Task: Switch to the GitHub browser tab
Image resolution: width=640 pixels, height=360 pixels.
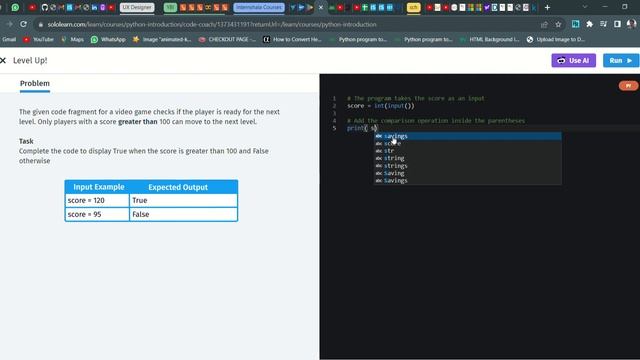Action: tap(44, 7)
